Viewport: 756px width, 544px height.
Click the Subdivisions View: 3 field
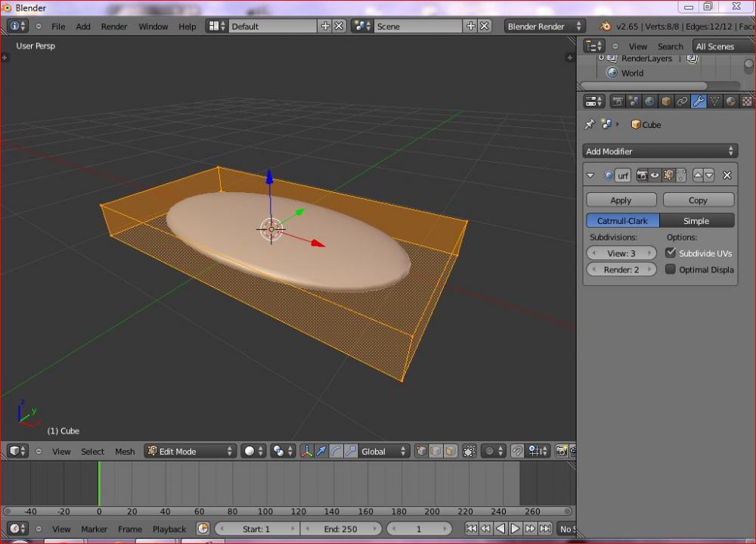click(x=621, y=253)
